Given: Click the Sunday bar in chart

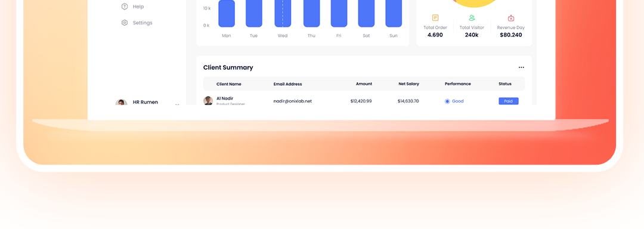Looking at the screenshot, I should tap(394, 14).
